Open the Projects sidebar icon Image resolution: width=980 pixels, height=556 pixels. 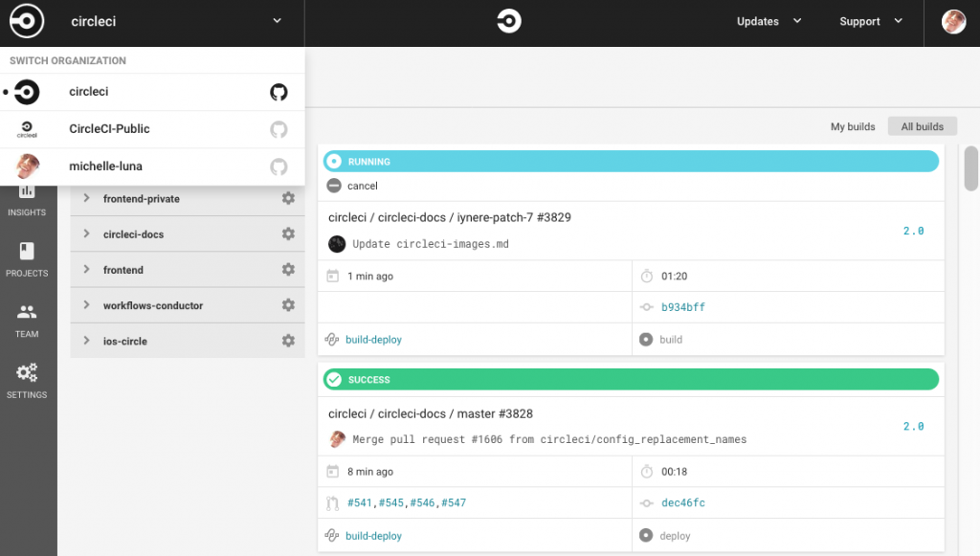click(27, 251)
